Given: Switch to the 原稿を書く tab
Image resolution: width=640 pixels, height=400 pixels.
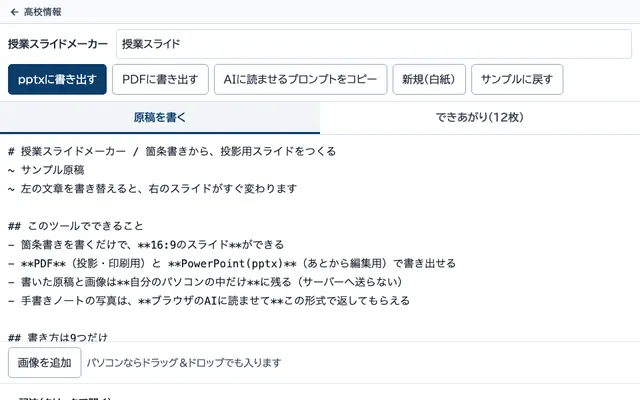Looking at the screenshot, I should 160,118.
